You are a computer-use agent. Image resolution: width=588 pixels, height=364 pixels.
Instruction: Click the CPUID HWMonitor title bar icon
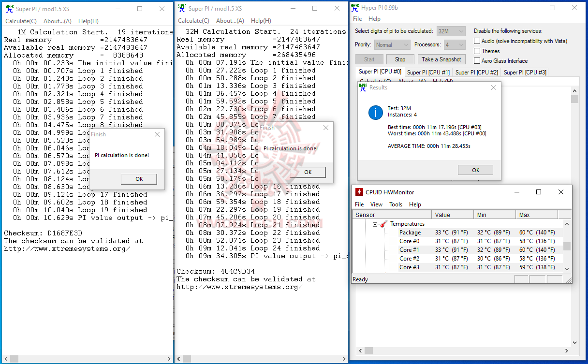(x=359, y=192)
